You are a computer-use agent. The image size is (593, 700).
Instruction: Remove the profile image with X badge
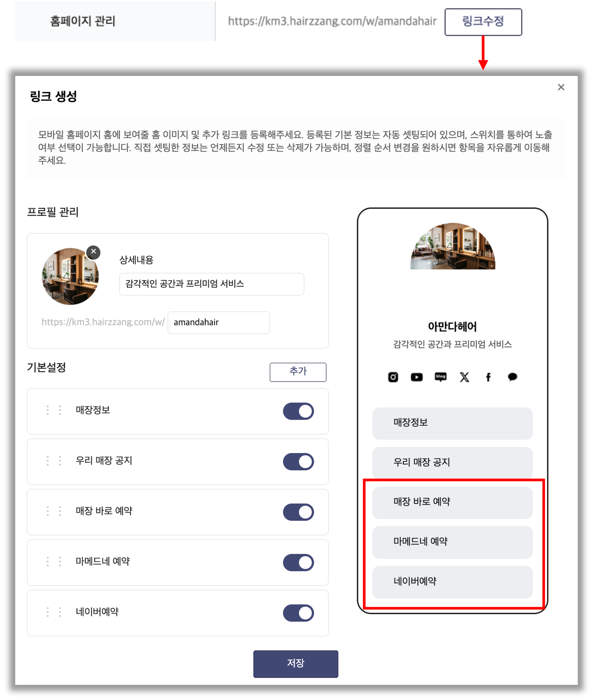[x=93, y=252]
